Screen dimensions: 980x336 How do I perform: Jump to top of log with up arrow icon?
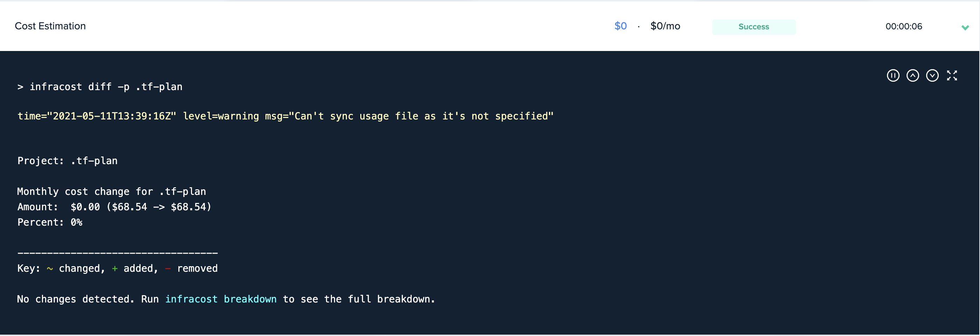912,76
